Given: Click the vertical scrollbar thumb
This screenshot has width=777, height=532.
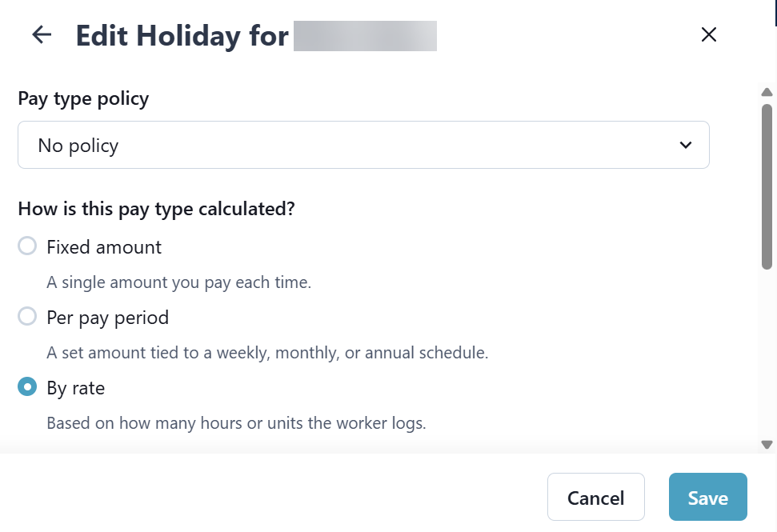Looking at the screenshot, I should point(767,186).
